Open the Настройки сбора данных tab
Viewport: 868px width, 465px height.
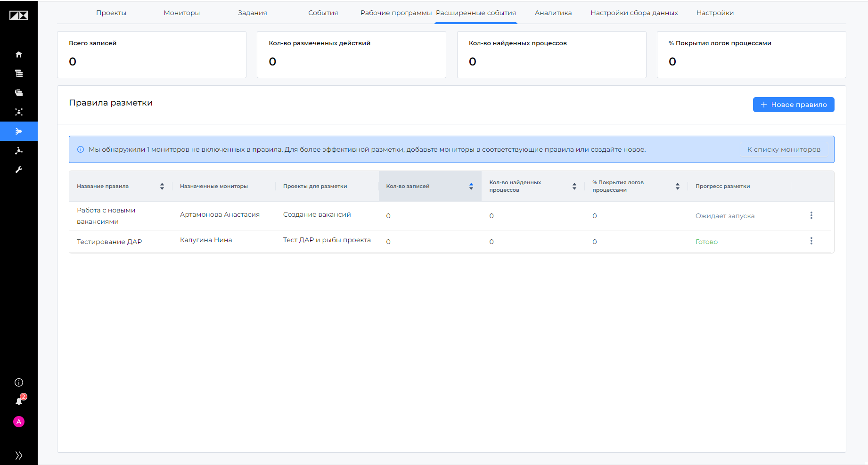click(x=634, y=13)
